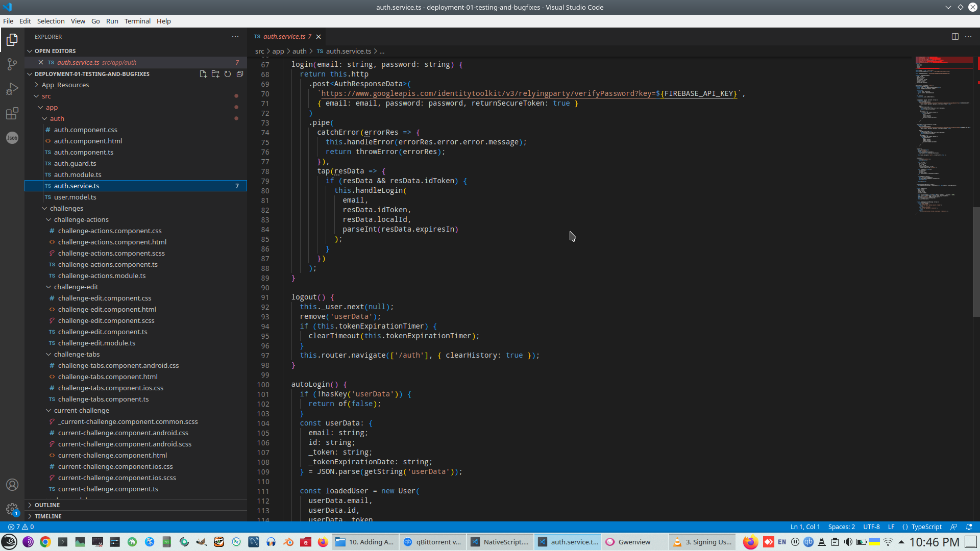Expand the OUTLINE section
The image size is (980, 551).
(x=47, y=505)
